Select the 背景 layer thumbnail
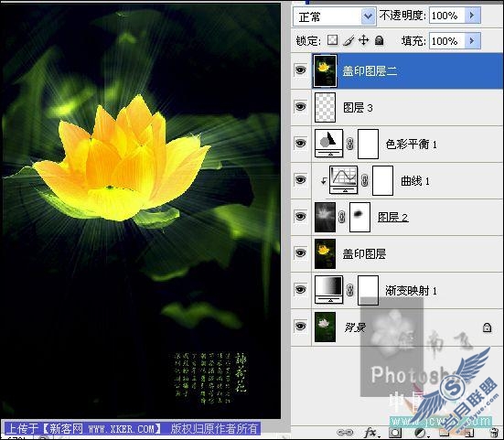 (325, 327)
